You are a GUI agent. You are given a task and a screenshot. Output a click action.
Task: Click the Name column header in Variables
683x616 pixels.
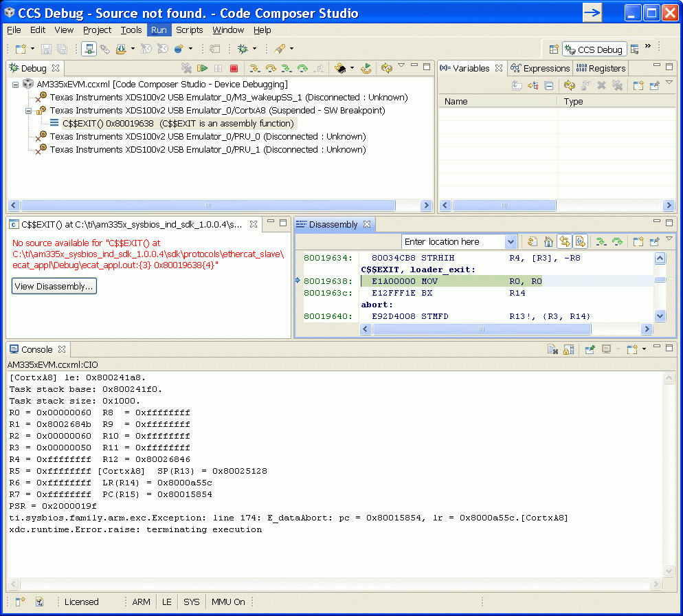pyautogui.click(x=498, y=102)
